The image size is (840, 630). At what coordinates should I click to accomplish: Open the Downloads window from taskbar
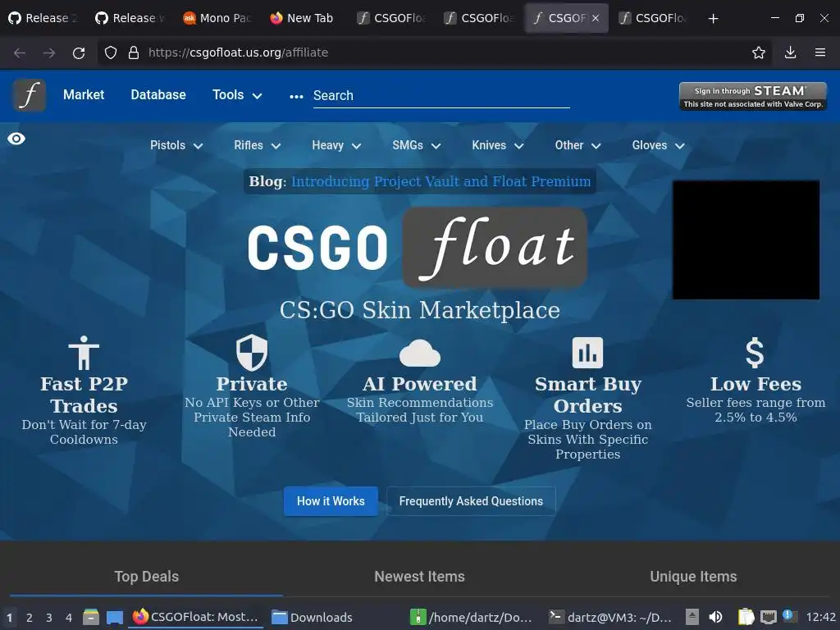pos(312,617)
